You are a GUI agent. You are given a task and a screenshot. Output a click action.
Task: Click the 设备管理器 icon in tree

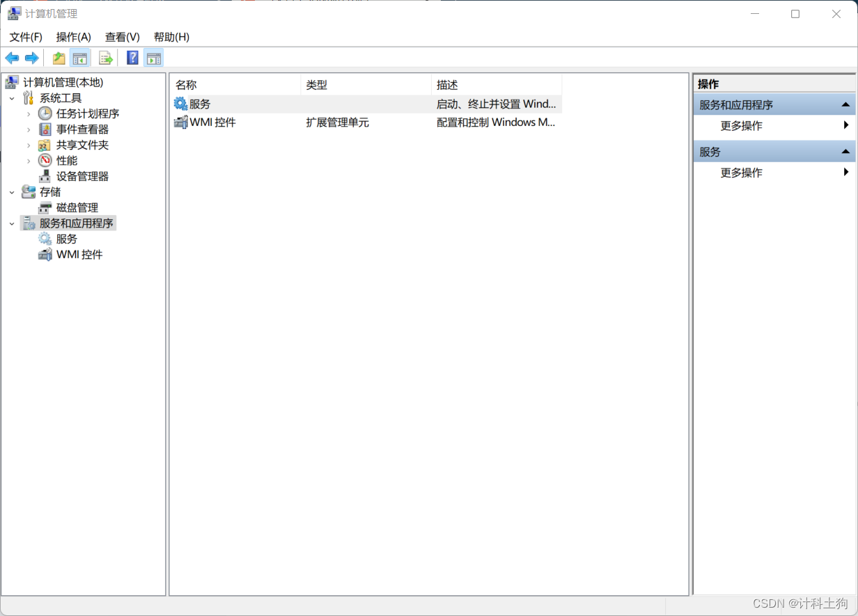pos(45,176)
